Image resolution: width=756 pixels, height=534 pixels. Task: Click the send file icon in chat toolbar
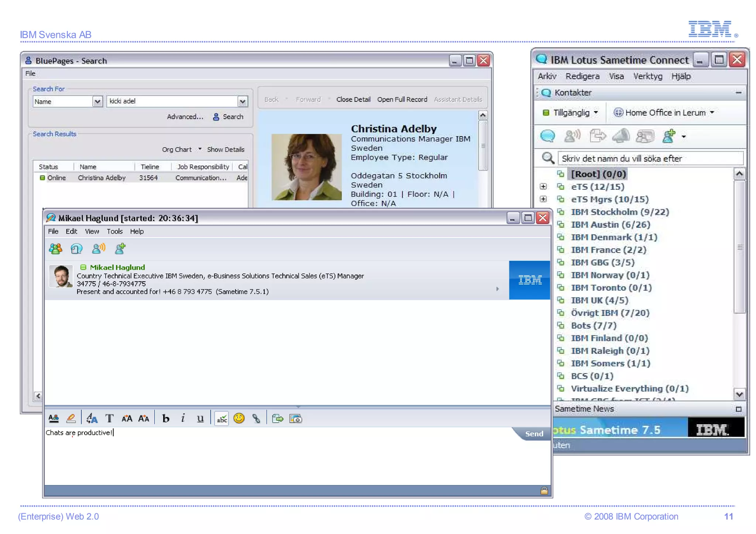click(277, 418)
